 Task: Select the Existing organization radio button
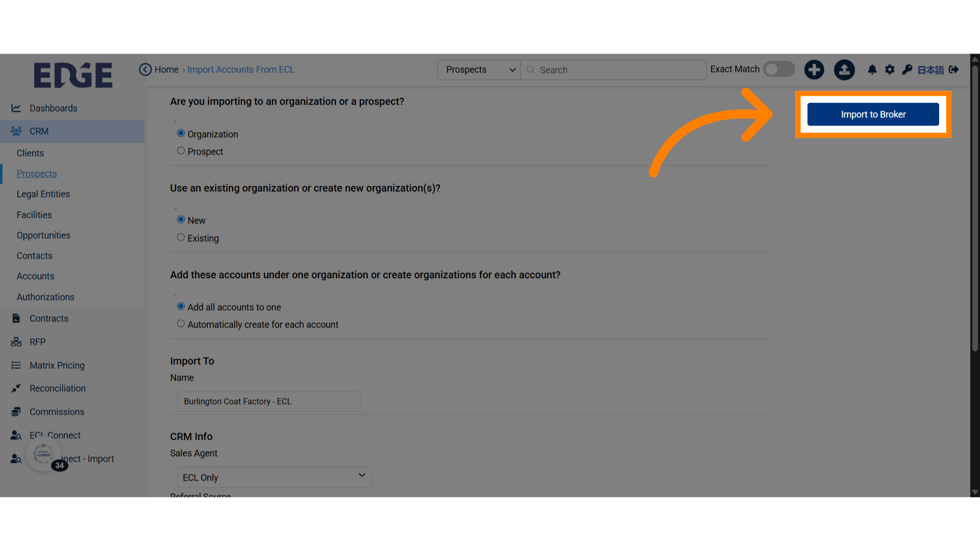(x=181, y=237)
